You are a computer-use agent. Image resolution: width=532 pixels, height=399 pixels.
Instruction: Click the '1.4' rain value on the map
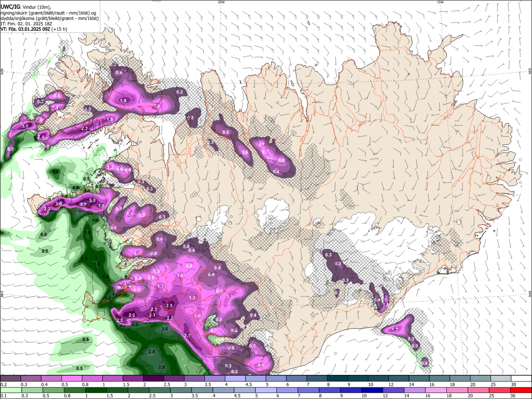pyautogui.click(x=106, y=277)
